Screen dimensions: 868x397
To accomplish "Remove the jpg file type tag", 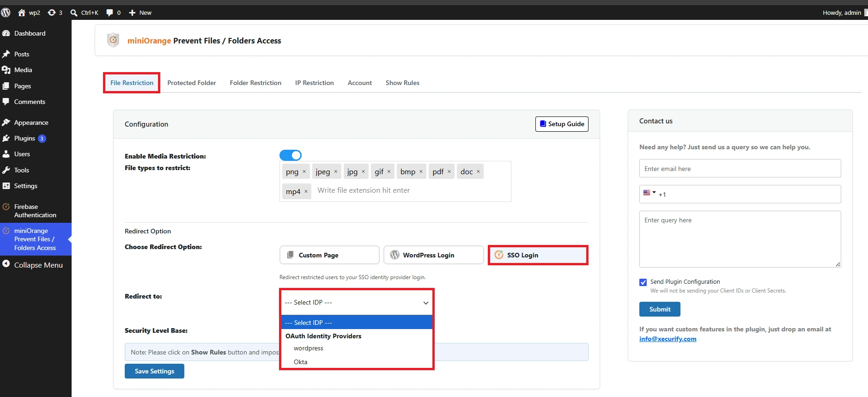I will 363,171.
